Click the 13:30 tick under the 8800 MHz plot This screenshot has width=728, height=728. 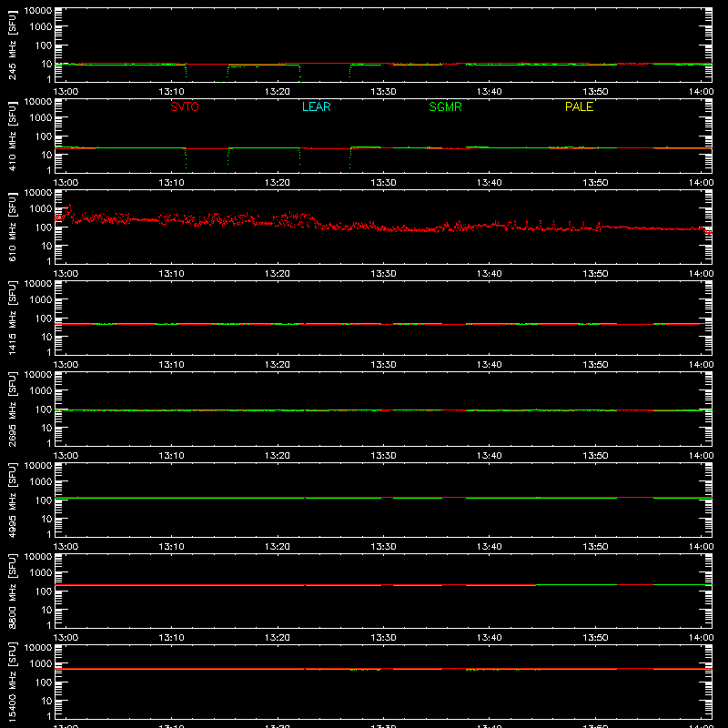(383, 638)
